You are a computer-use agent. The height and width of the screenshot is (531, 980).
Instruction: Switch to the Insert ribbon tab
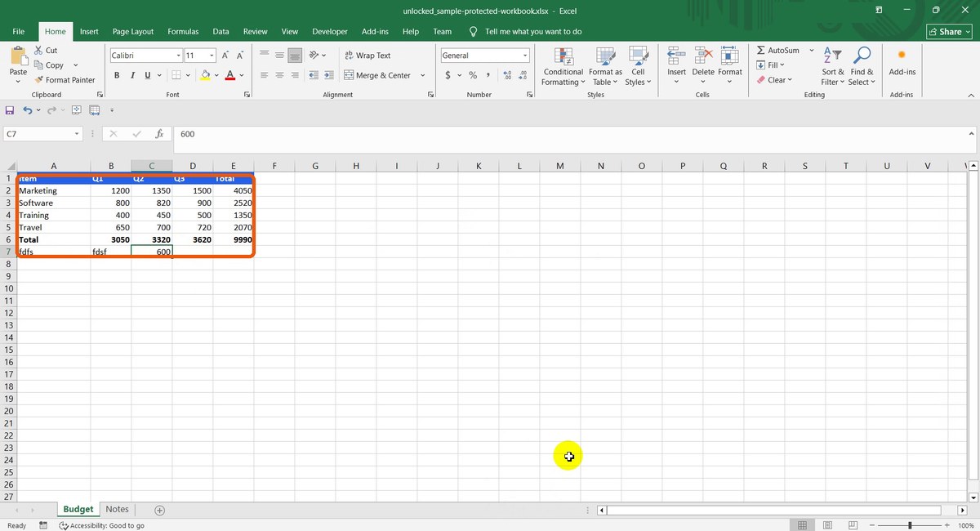tap(89, 32)
